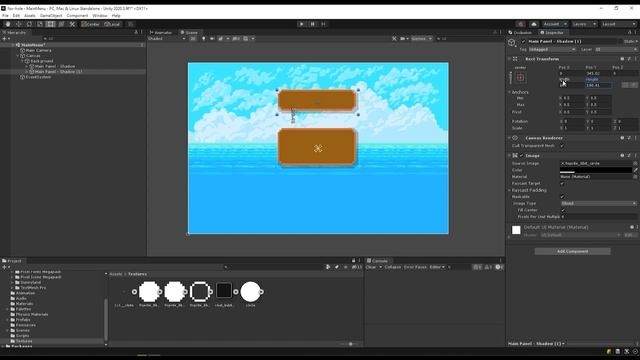
Task: Open the Layers dropdown
Action: (584, 24)
